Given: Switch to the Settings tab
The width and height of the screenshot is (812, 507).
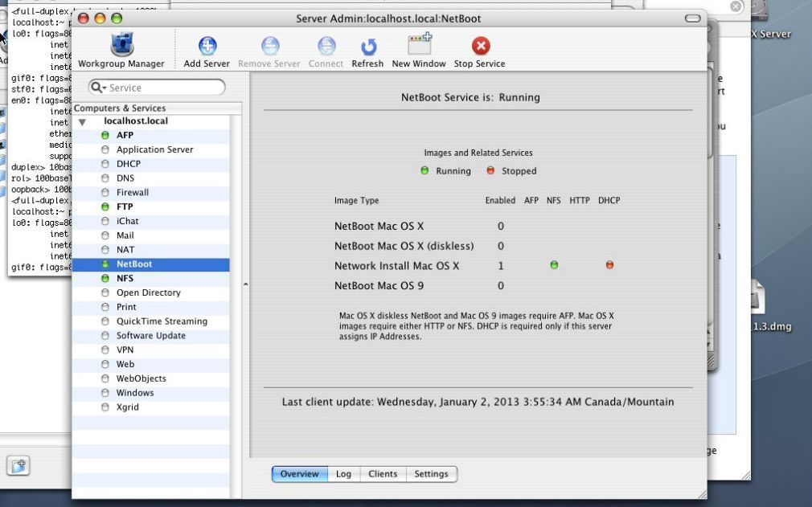Looking at the screenshot, I should [x=432, y=474].
